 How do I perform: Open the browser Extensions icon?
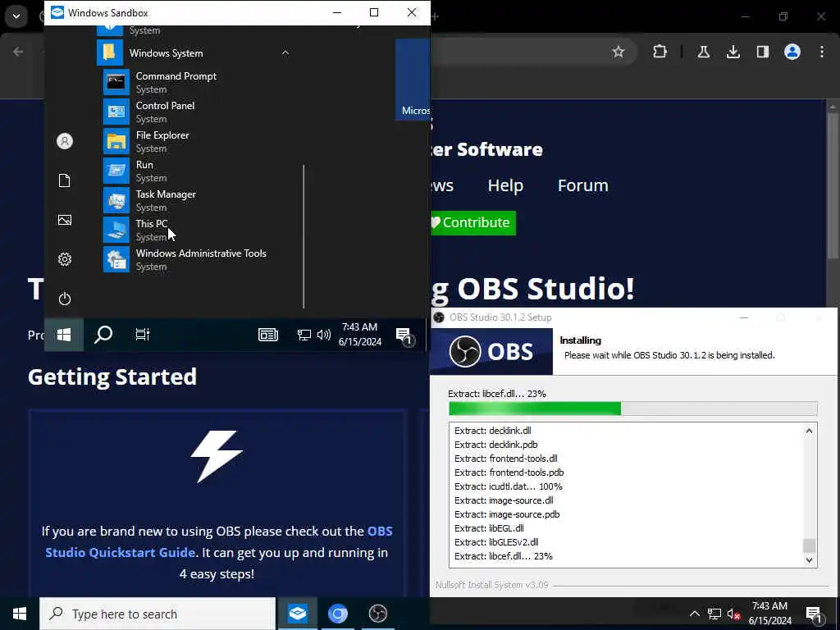coord(660,52)
